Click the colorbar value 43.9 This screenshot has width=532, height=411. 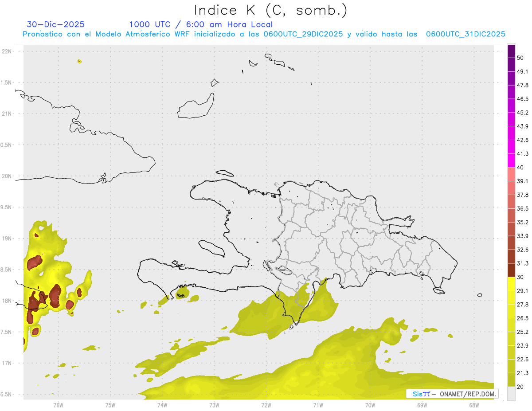523,126
